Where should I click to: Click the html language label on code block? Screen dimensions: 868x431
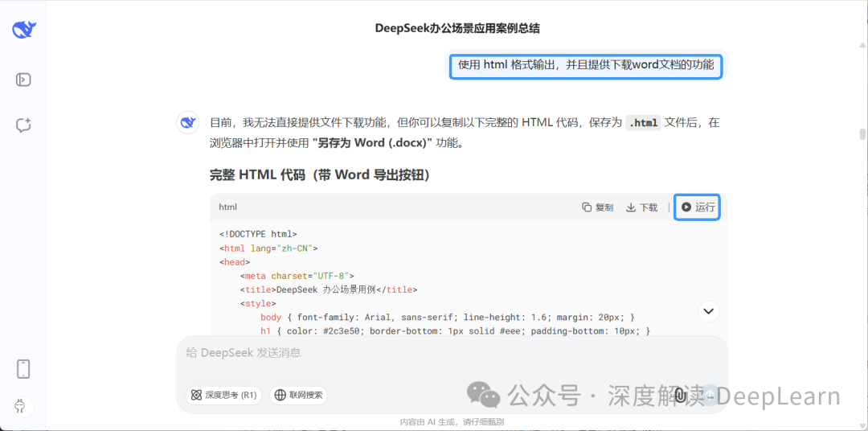click(x=228, y=207)
